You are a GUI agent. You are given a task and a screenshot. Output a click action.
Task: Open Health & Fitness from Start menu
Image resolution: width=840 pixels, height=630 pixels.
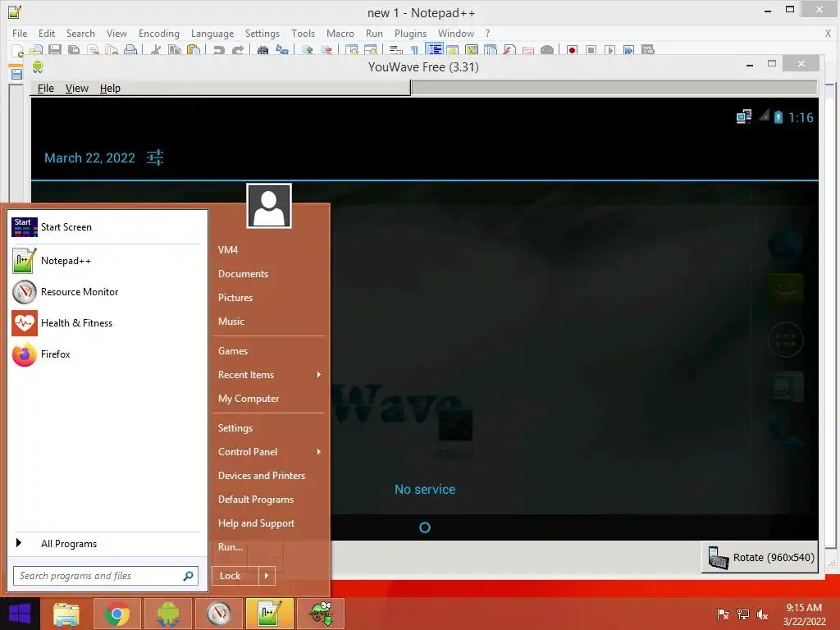coord(106,323)
